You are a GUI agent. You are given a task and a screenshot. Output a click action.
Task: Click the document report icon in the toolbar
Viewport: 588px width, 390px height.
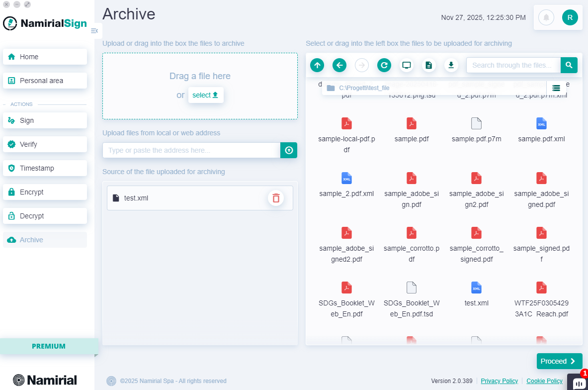[428, 65]
